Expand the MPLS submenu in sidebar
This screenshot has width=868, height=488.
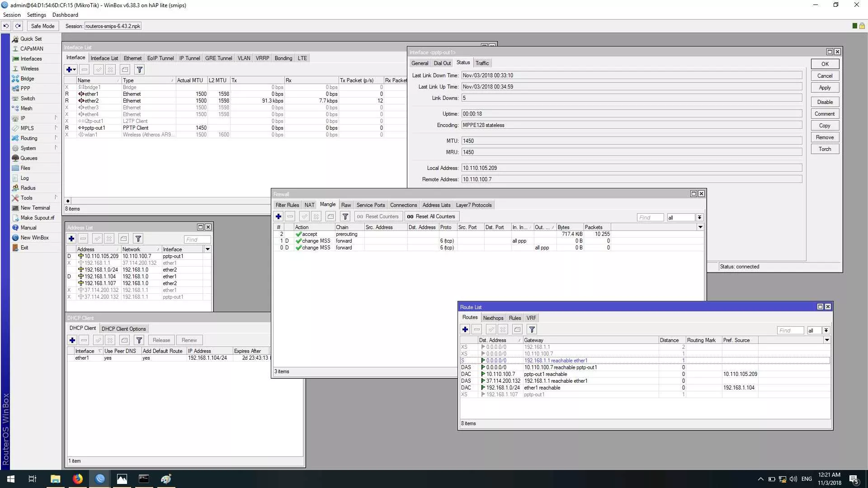[35, 128]
